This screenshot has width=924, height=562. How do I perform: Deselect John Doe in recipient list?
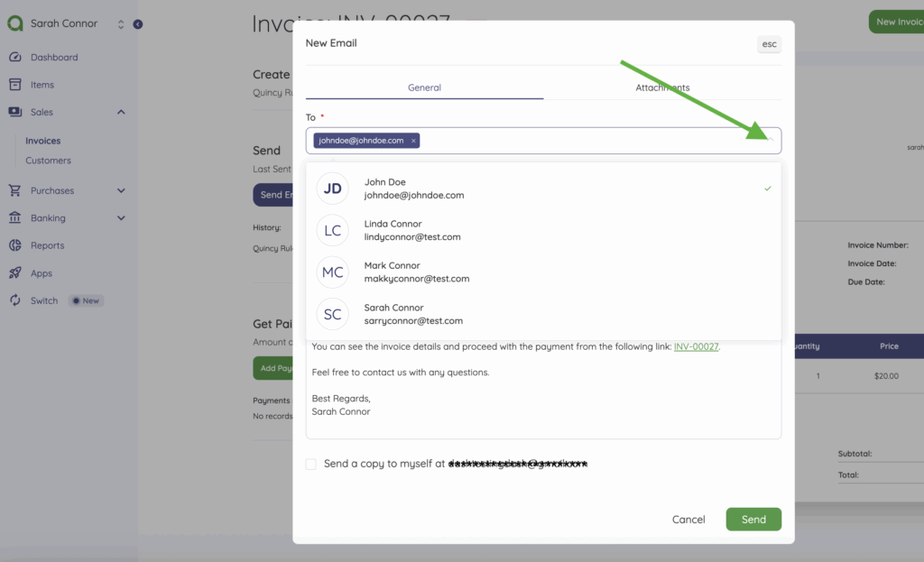coord(543,189)
